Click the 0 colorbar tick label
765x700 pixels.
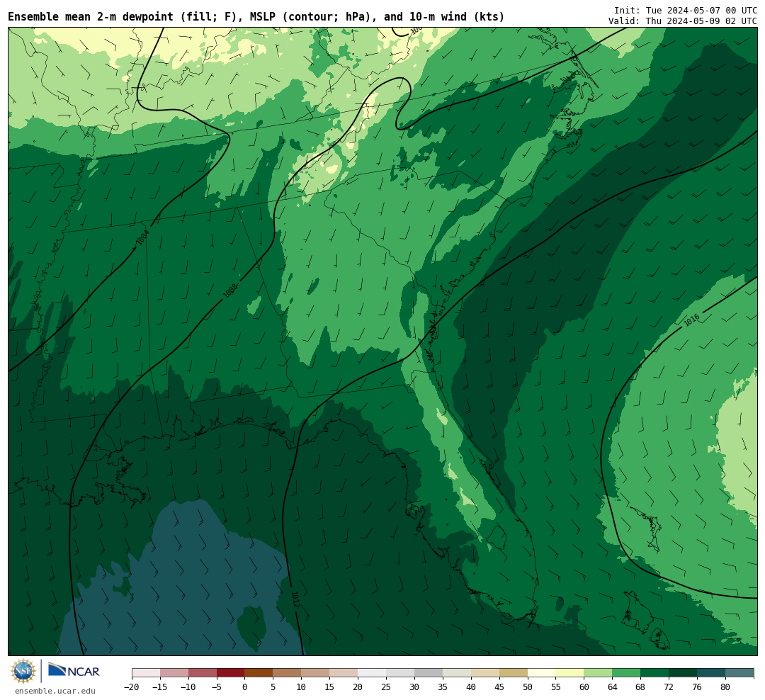(245, 687)
